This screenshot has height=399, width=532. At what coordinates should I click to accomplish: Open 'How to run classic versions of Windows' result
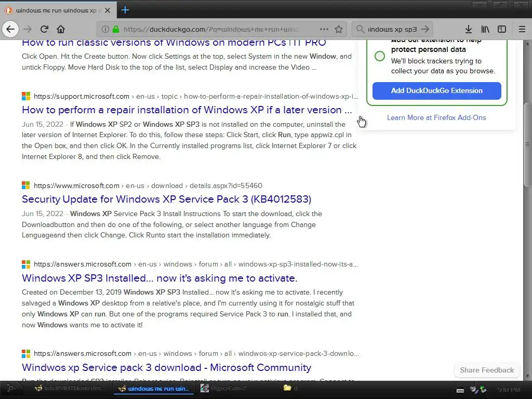[174, 43]
